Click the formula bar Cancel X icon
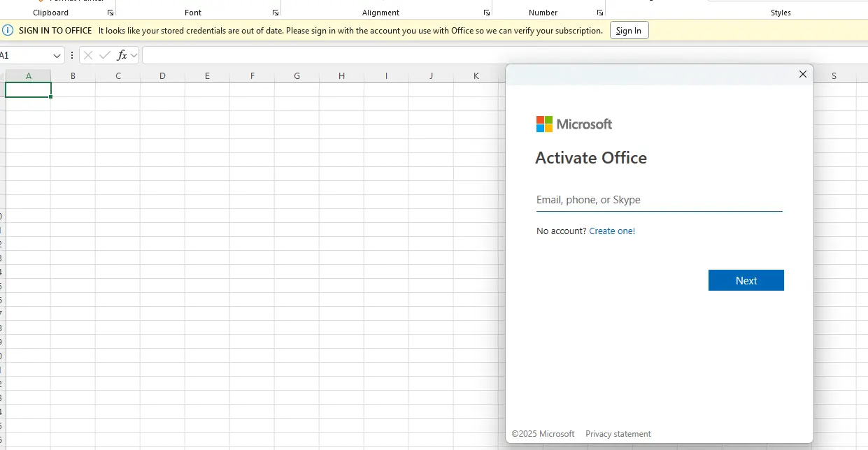 (88, 55)
